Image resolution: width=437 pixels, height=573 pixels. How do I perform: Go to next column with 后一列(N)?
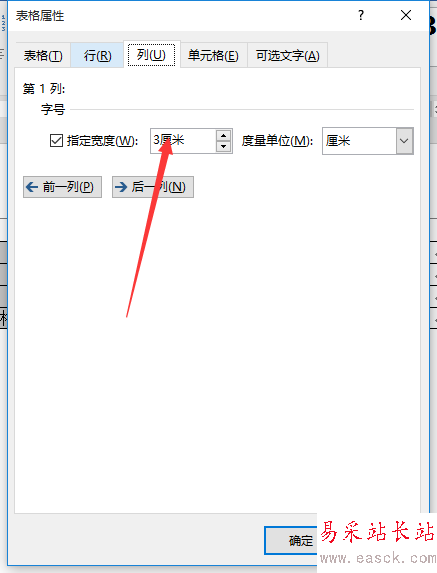[x=153, y=187]
